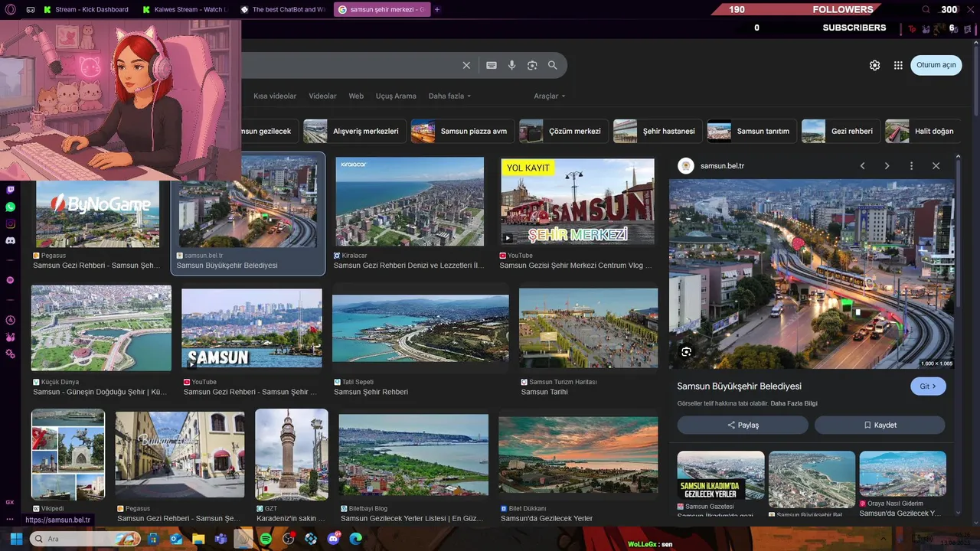Open the history clock icon in the sidebar
The width and height of the screenshot is (980, 551).
coord(10,320)
